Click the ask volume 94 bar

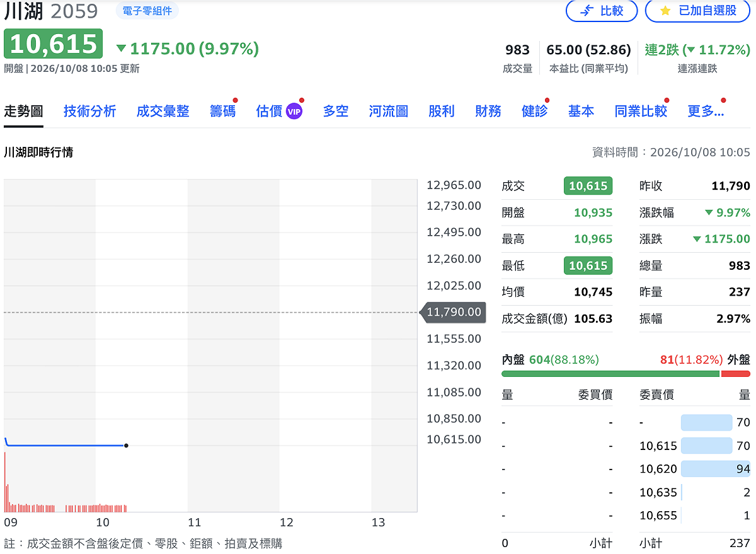tap(716, 469)
